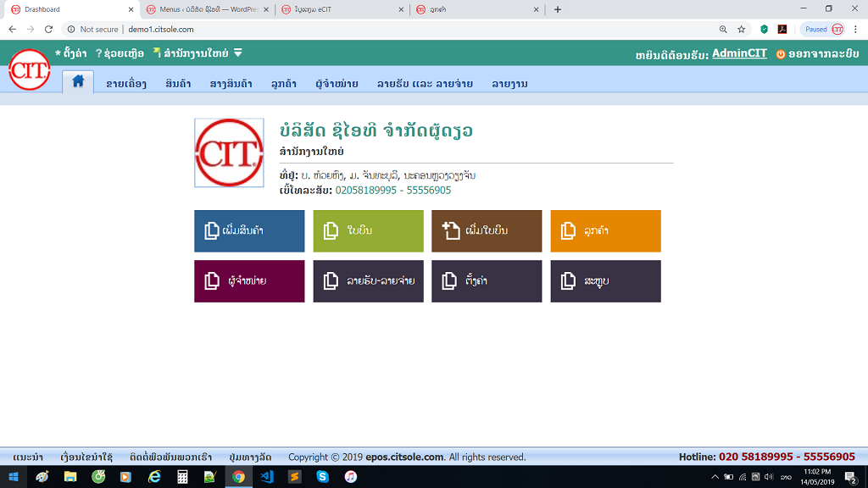Open File Explorer from taskbar
This screenshot has height=488, width=868.
pyautogui.click(x=70, y=476)
